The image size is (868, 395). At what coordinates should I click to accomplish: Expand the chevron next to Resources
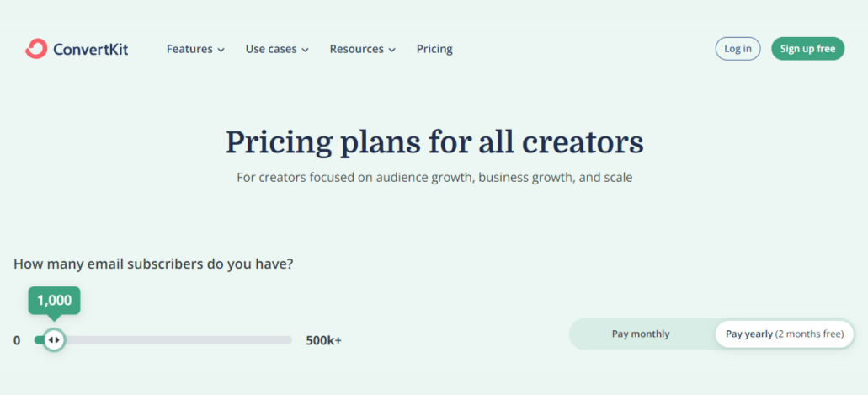pyautogui.click(x=392, y=50)
